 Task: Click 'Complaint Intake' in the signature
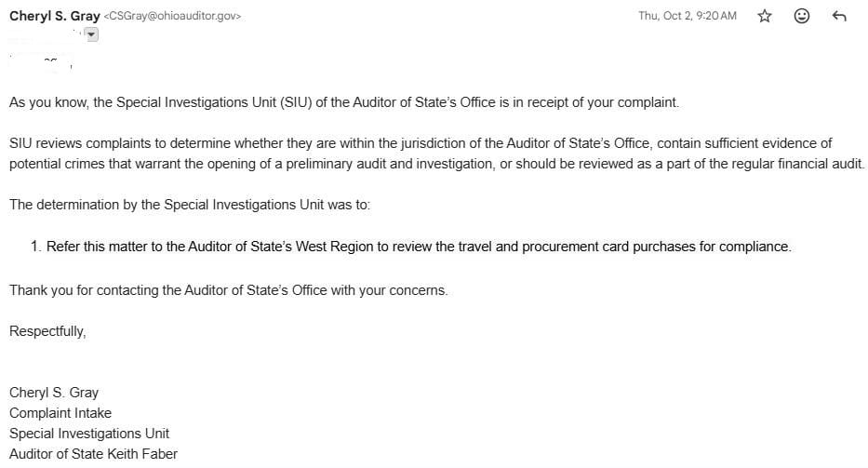60,412
